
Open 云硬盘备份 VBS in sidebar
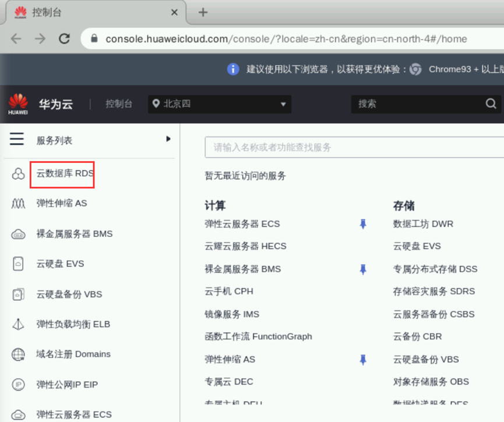click(x=69, y=294)
